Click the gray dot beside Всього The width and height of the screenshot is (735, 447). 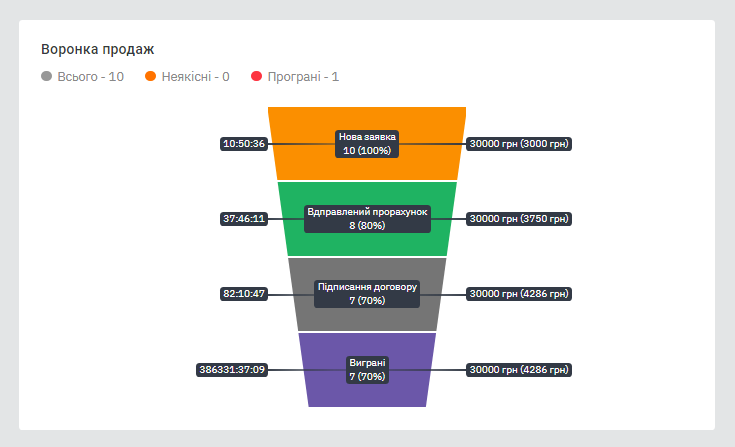pos(47,76)
